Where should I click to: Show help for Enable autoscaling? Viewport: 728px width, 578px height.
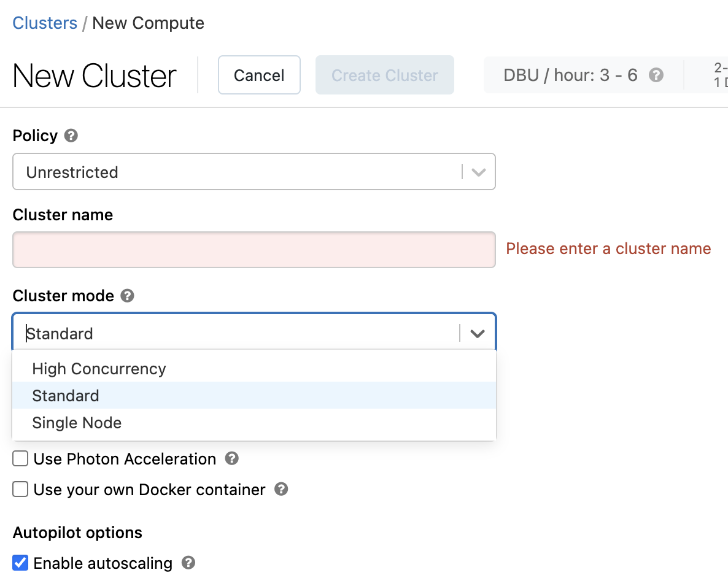188,563
